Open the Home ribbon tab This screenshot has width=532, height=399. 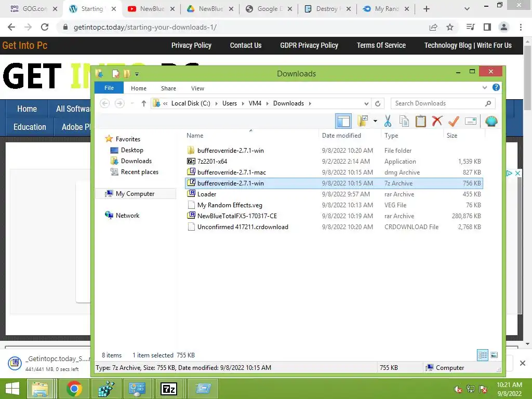(138, 88)
